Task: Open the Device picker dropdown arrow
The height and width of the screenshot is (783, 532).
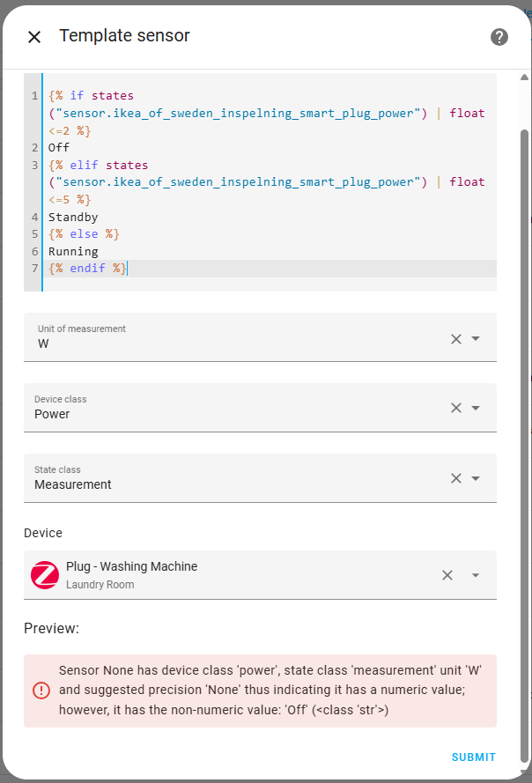Action: tap(476, 575)
